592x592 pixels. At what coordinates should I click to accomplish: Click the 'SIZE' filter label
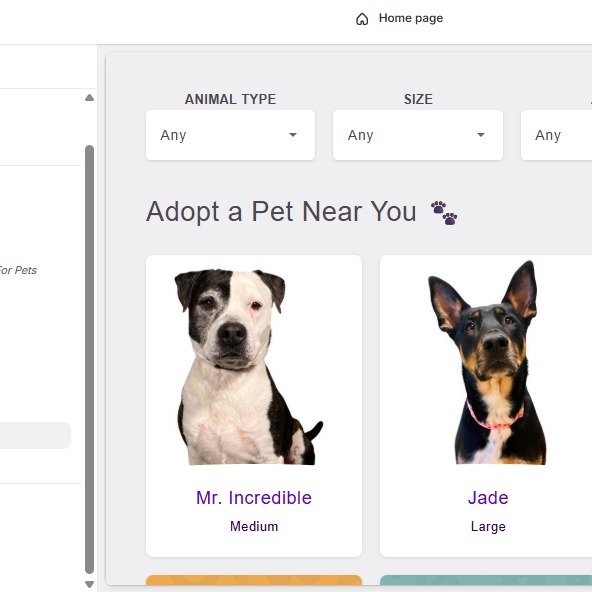coord(418,99)
